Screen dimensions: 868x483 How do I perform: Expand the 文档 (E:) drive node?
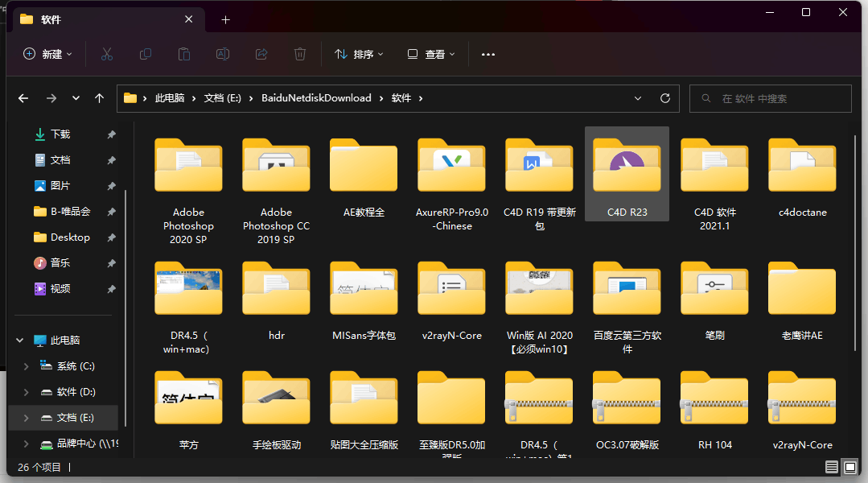(x=26, y=418)
